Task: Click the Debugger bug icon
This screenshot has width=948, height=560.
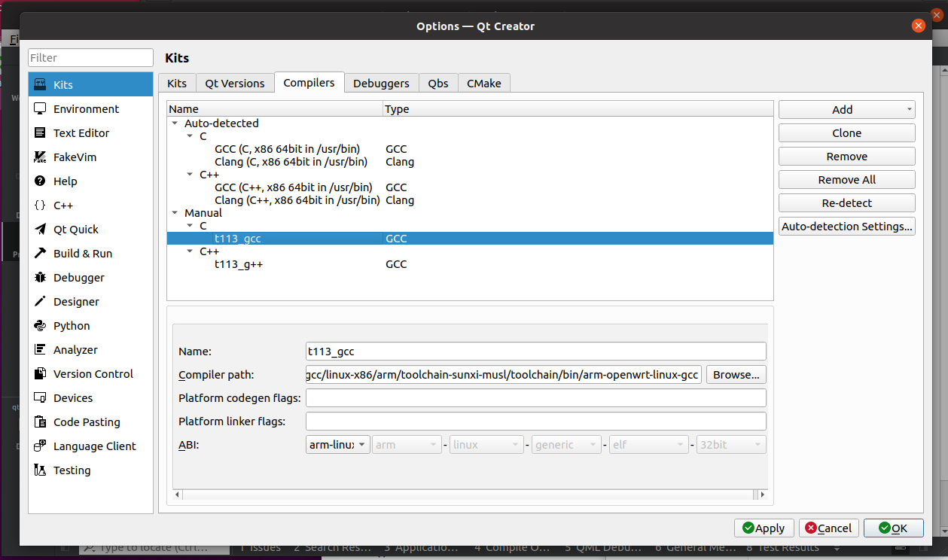Action: [40, 278]
